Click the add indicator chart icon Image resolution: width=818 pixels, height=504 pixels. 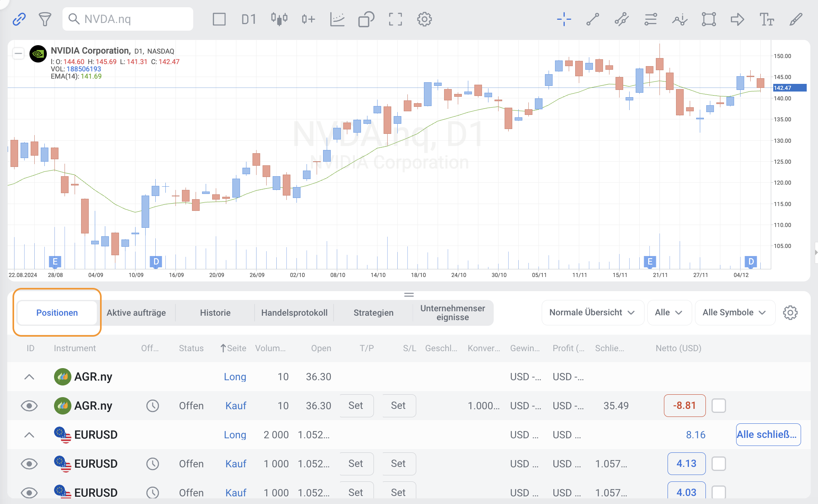[337, 19]
